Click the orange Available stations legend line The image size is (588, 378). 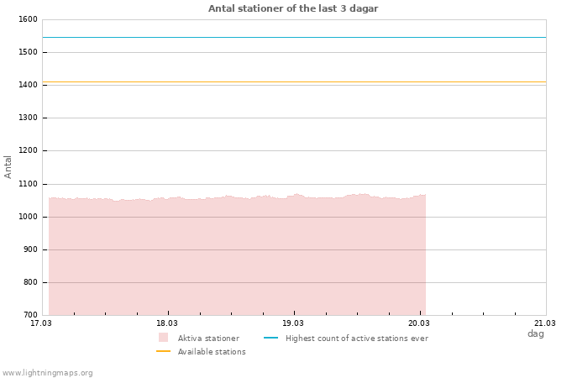163,351
